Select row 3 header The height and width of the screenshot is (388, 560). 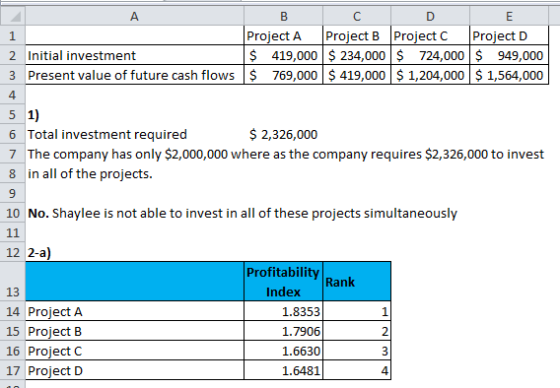click(13, 75)
